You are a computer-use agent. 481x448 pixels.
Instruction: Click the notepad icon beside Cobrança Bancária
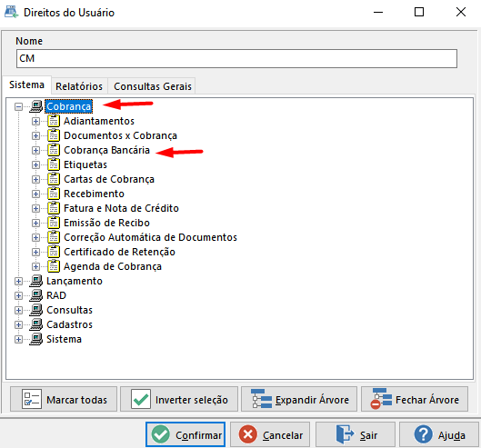tap(54, 150)
